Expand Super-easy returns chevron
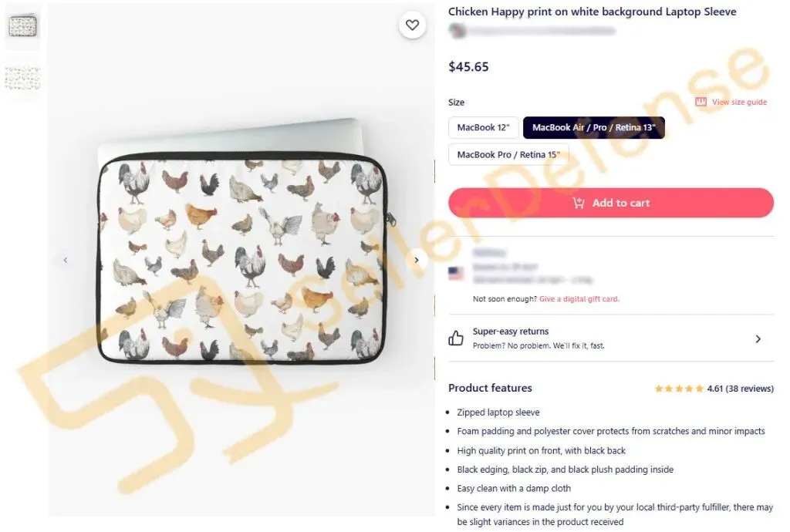 758,338
